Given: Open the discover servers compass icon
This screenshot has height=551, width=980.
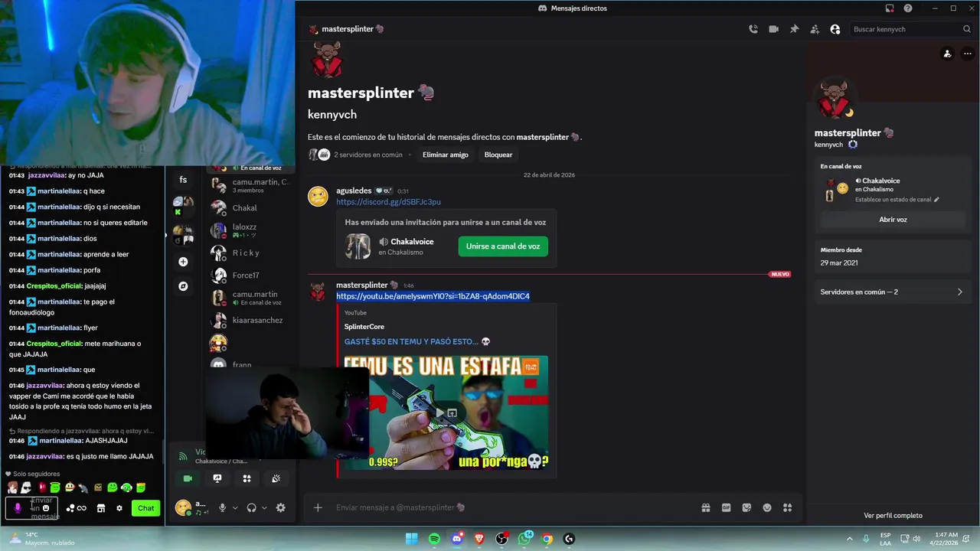Looking at the screenshot, I should [183, 286].
